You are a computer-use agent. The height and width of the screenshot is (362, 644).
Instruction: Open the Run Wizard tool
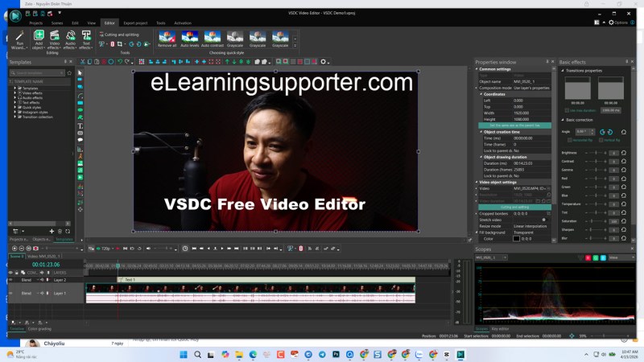(19, 39)
